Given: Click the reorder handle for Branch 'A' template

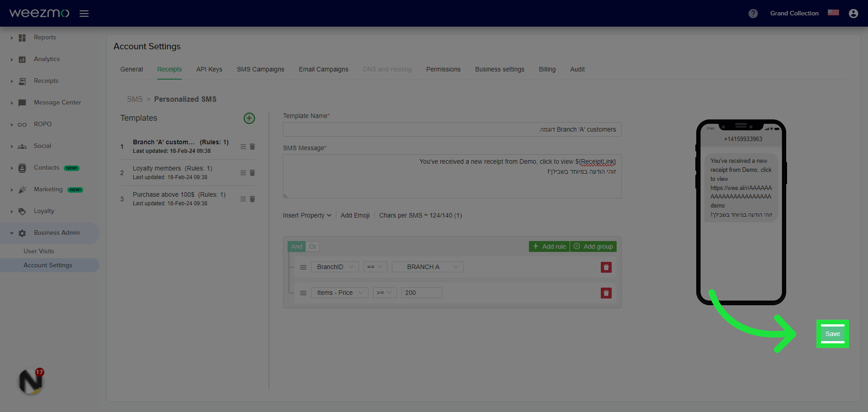Looking at the screenshot, I should coord(243,147).
